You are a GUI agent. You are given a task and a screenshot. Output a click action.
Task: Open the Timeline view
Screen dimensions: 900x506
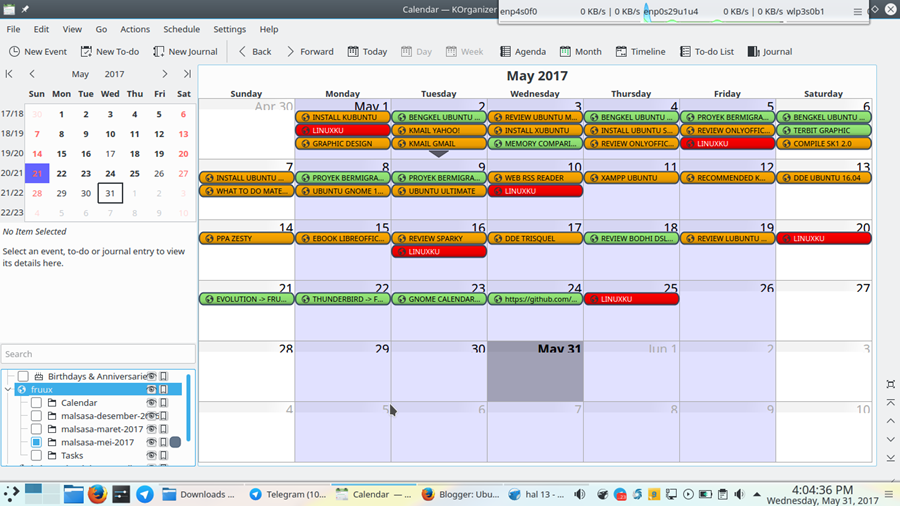point(641,52)
